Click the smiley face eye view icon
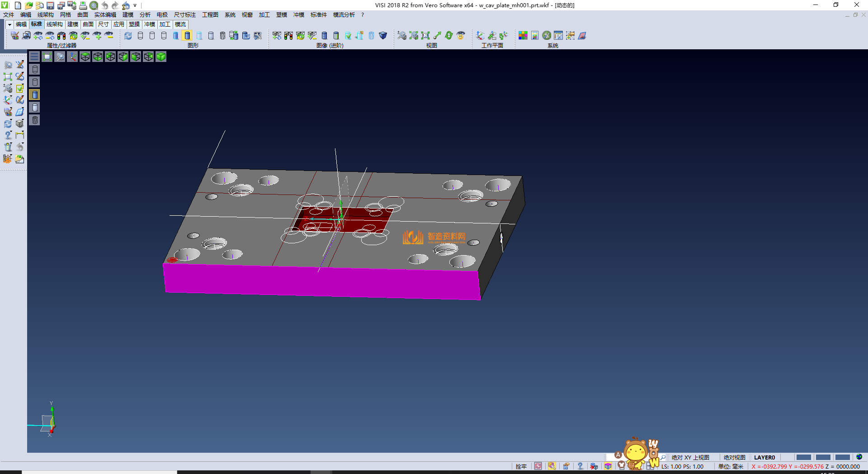 coord(461,36)
